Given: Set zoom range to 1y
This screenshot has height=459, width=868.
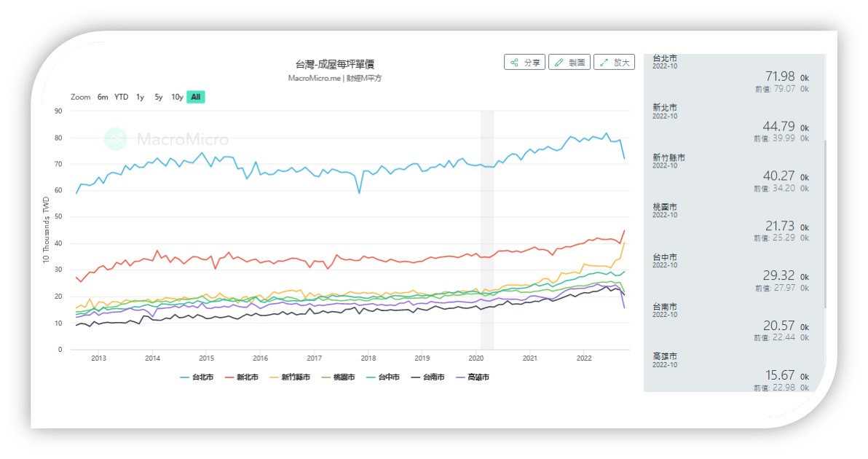Looking at the screenshot, I should pos(140,97).
